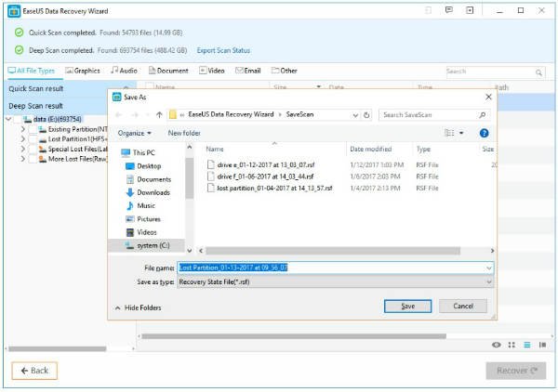Click the Export Scan Status link
558x392 pixels.
point(223,50)
